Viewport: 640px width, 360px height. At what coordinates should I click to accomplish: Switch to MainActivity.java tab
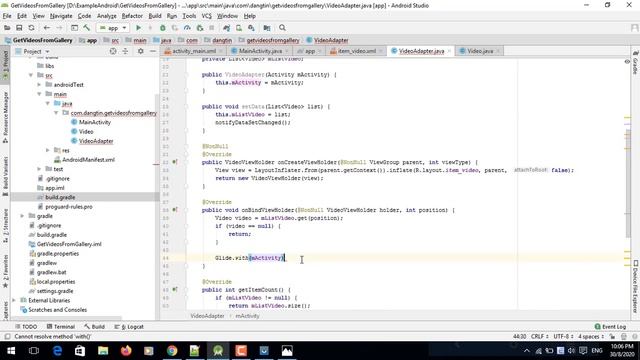[260, 51]
